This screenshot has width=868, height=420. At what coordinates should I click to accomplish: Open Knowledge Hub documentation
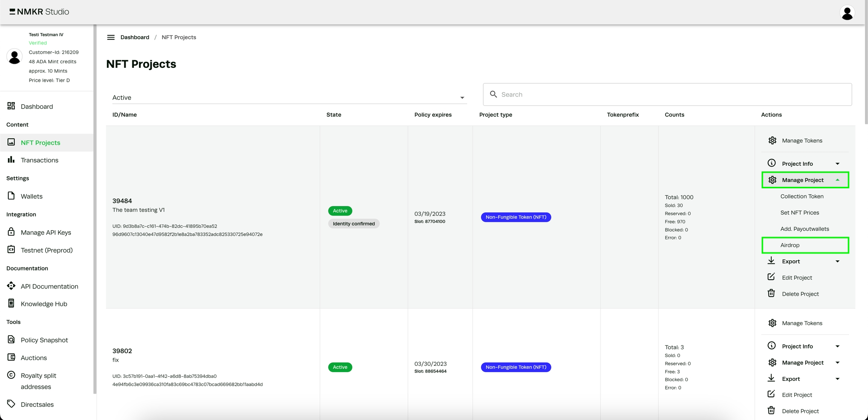tap(44, 304)
